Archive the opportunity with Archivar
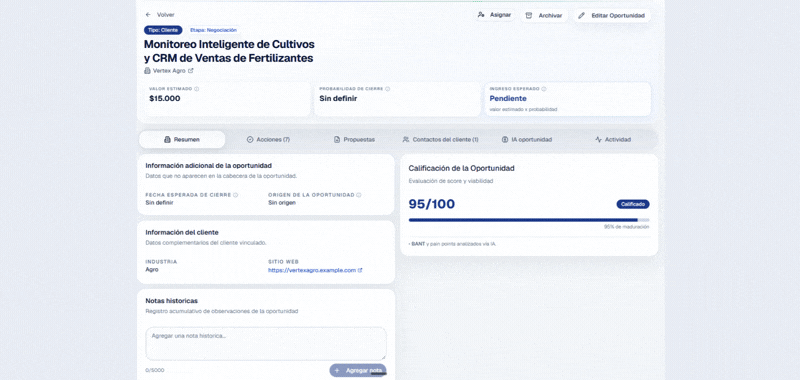This screenshot has width=800, height=380. tap(544, 16)
